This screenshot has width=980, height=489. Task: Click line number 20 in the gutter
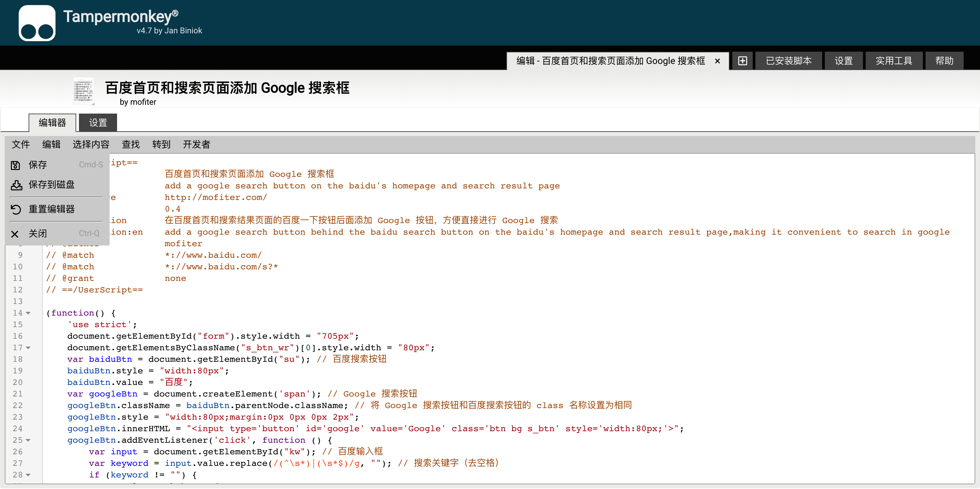tap(18, 383)
